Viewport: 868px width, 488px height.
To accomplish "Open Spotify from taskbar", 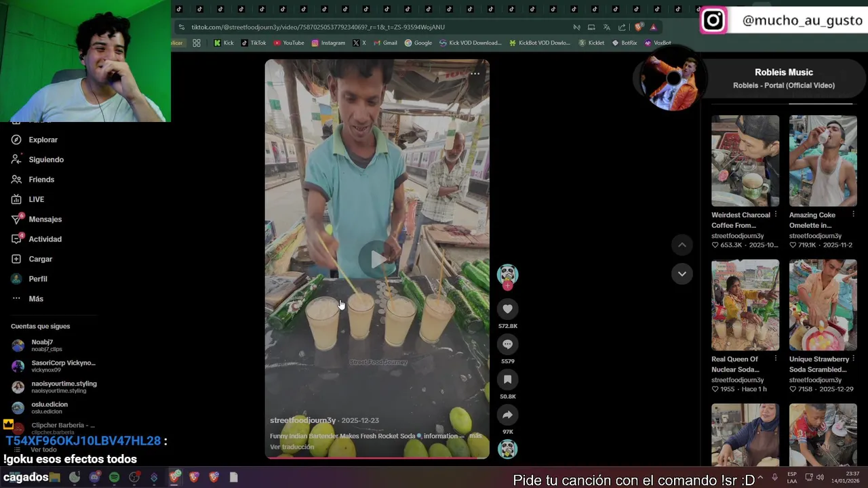I will pyautogui.click(x=114, y=477).
